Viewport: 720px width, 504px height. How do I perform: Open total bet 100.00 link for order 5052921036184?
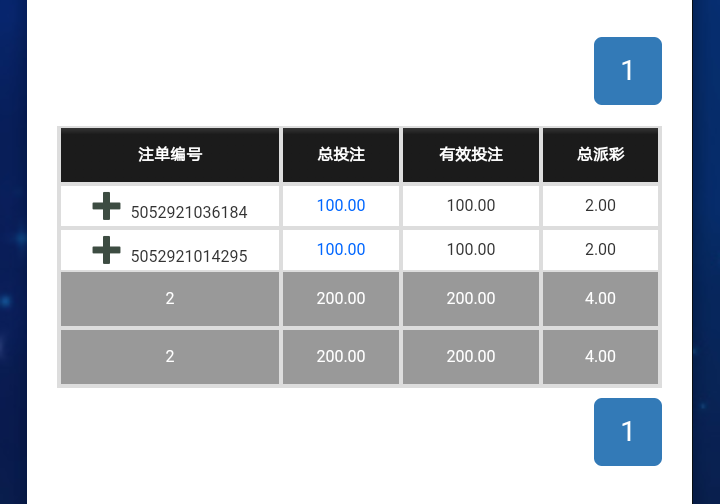click(x=341, y=205)
